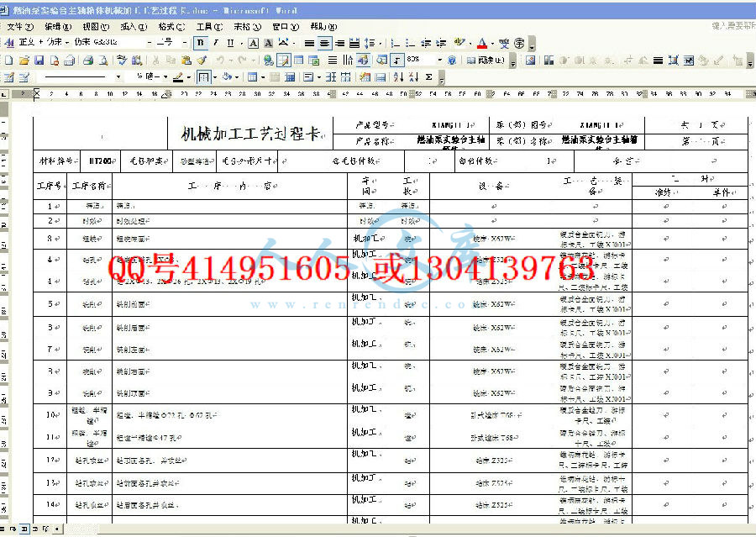
Task: Cut the selection with scissors icon
Action: click(155, 61)
